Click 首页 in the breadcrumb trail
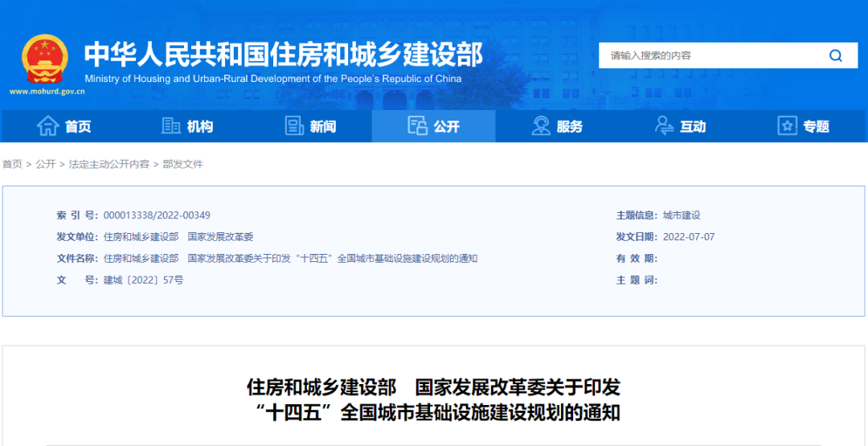Screen dimensions: 868x446 12,164
